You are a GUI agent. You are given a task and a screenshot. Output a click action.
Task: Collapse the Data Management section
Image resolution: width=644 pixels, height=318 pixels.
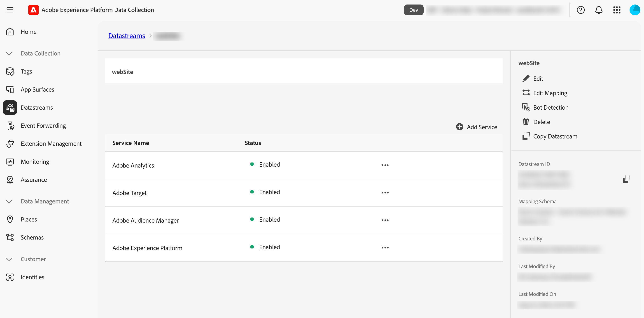click(x=9, y=201)
